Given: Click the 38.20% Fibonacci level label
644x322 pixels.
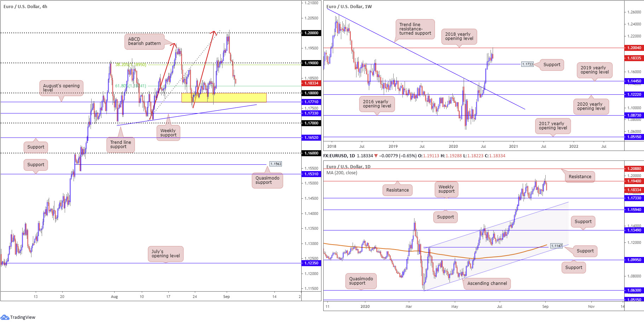Looking at the screenshot, I should 130,65.
